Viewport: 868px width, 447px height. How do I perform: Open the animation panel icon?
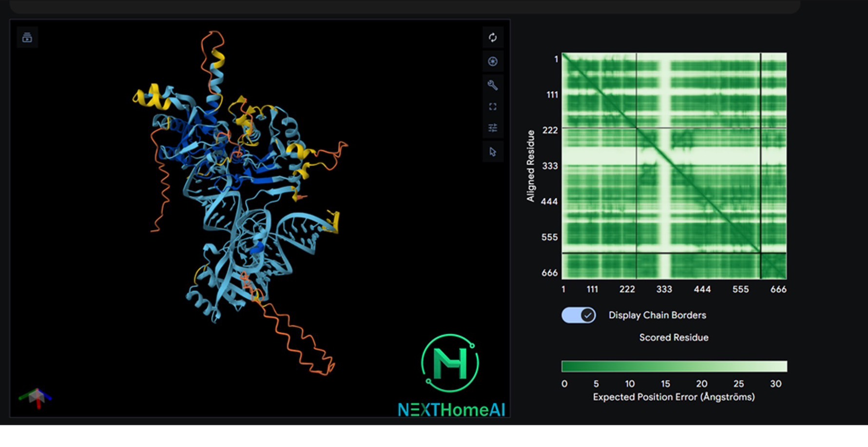coord(27,37)
